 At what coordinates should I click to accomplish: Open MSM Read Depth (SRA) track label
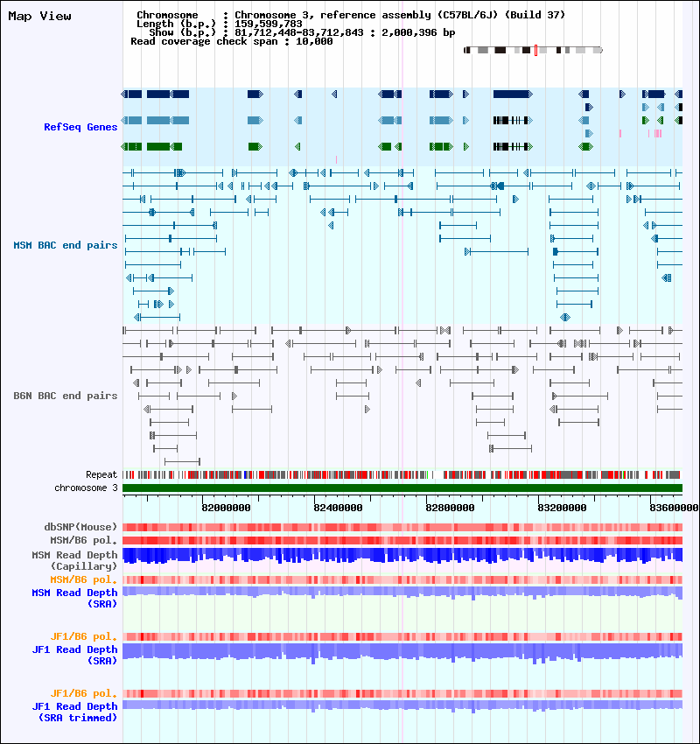coord(74,599)
